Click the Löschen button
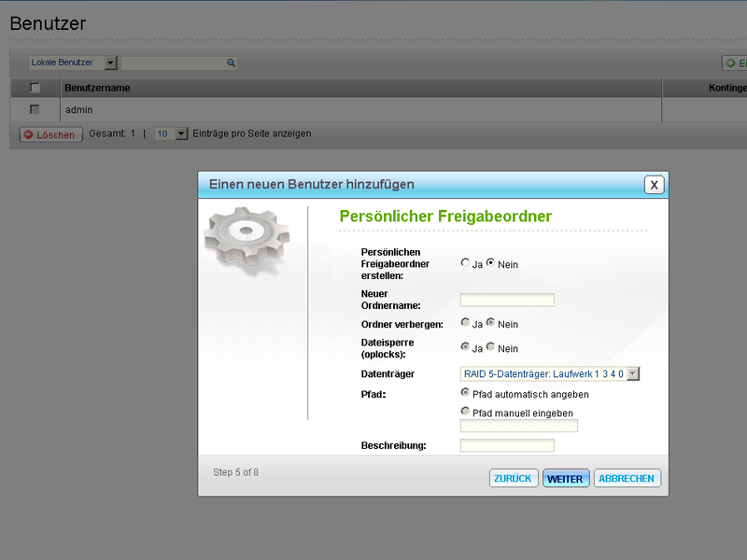This screenshot has height=560, width=747. pyautogui.click(x=50, y=134)
